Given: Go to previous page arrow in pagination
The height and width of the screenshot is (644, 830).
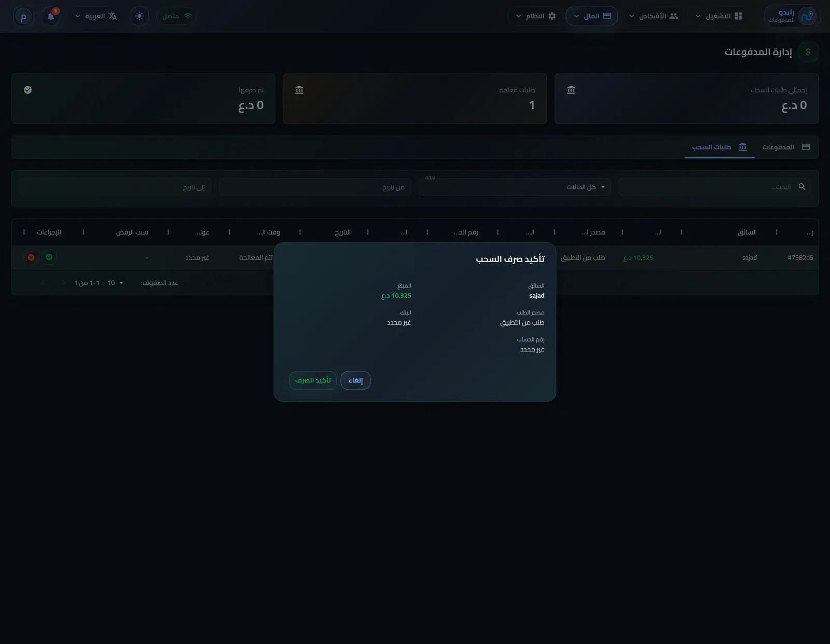Looking at the screenshot, I should 63,283.
